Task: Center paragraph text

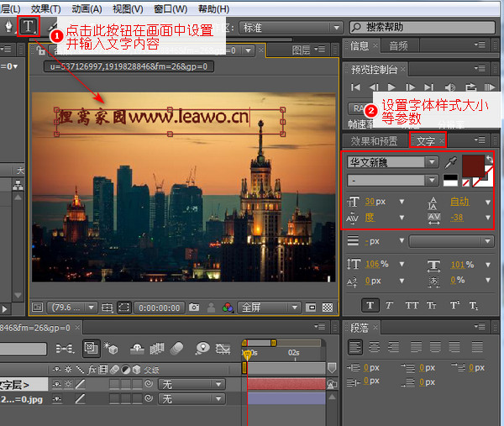Action: (x=374, y=347)
